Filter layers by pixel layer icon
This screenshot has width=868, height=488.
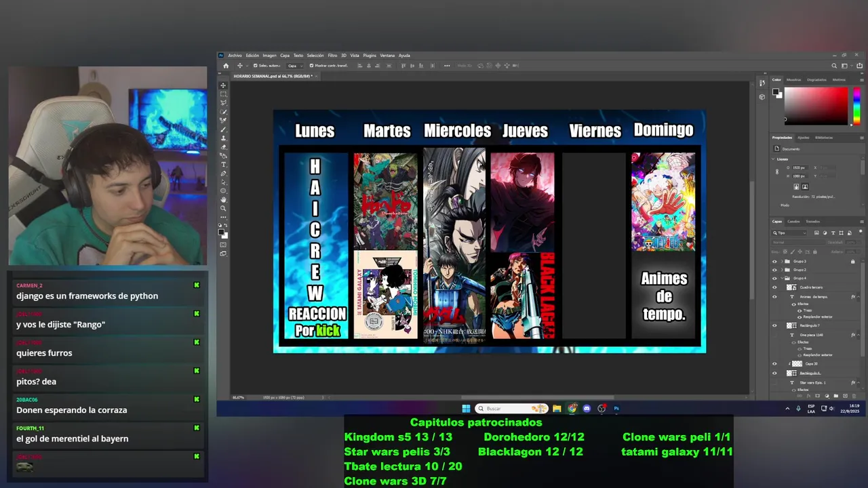(816, 232)
